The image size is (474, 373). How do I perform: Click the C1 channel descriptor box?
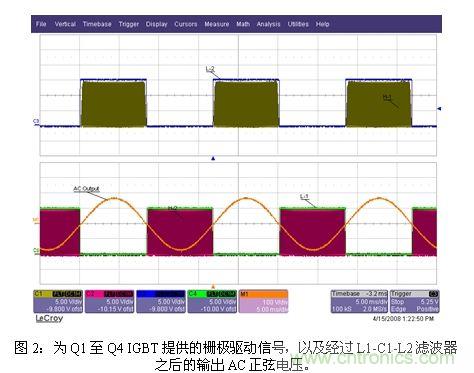coord(58,302)
